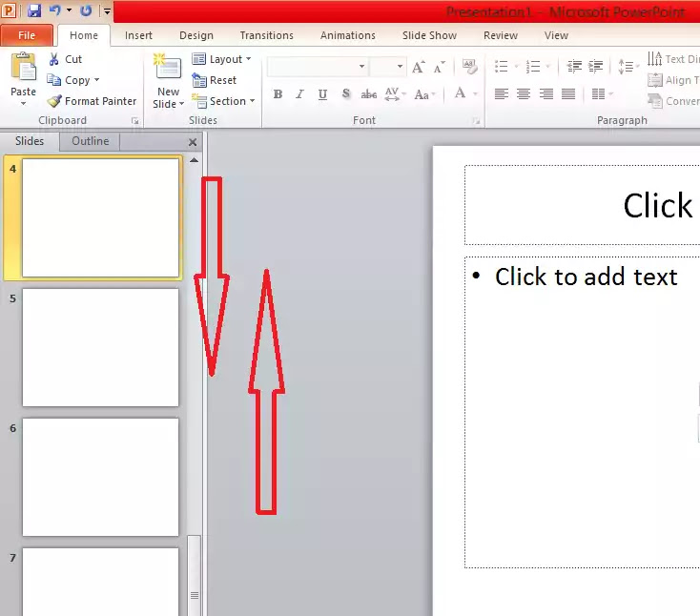This screenshot has height=616, width=700.
Task: Open the font size combo box
Action: tap(388, 67)
